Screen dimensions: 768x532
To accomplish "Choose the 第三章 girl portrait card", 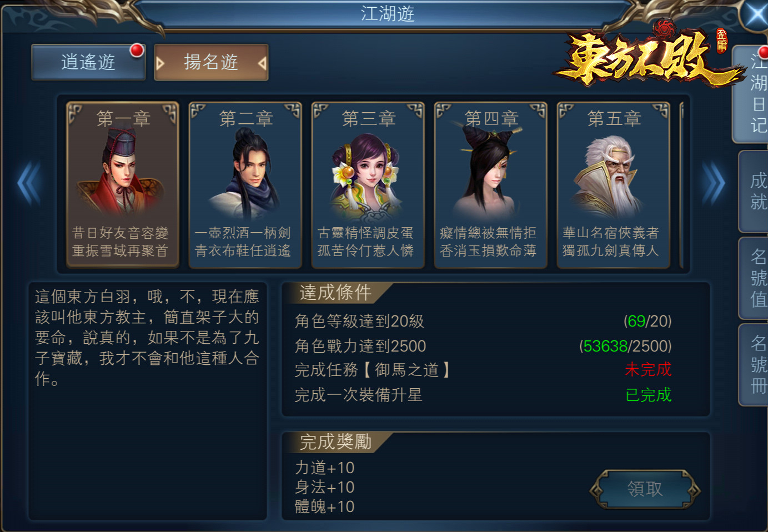I will pos(368,185).
